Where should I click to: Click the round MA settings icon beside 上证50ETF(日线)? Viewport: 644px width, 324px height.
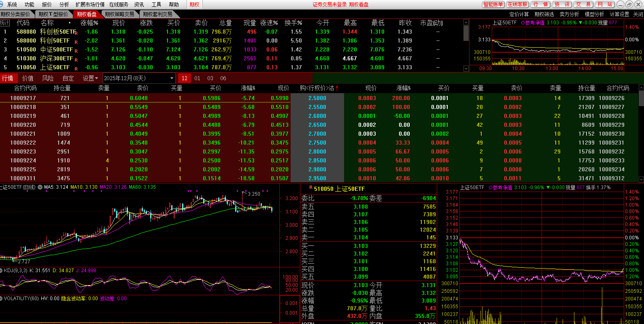(x=40, y=188)
